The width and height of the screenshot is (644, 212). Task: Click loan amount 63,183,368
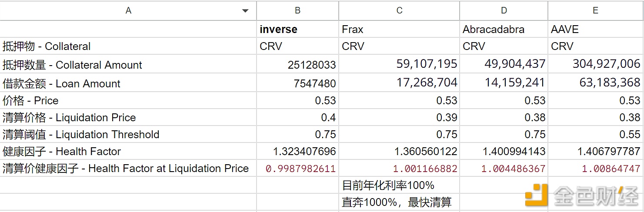click(x=595, y=83)
